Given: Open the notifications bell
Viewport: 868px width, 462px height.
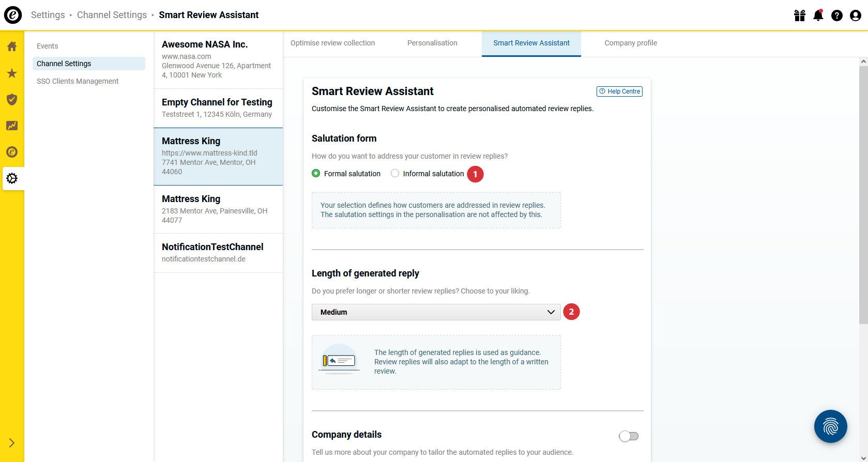Looking at the screenshot, I should tap(818, 16).
